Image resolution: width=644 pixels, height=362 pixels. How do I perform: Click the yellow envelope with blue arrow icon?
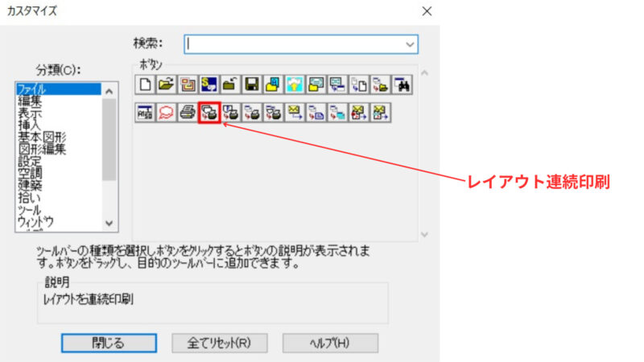tap(295, 113)
